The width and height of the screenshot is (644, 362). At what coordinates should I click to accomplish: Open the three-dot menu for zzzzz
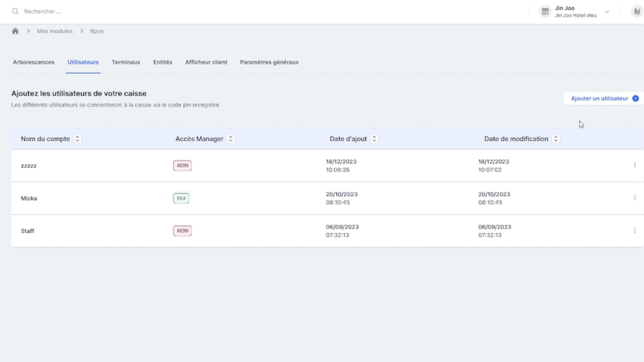[x=634, y=165]
